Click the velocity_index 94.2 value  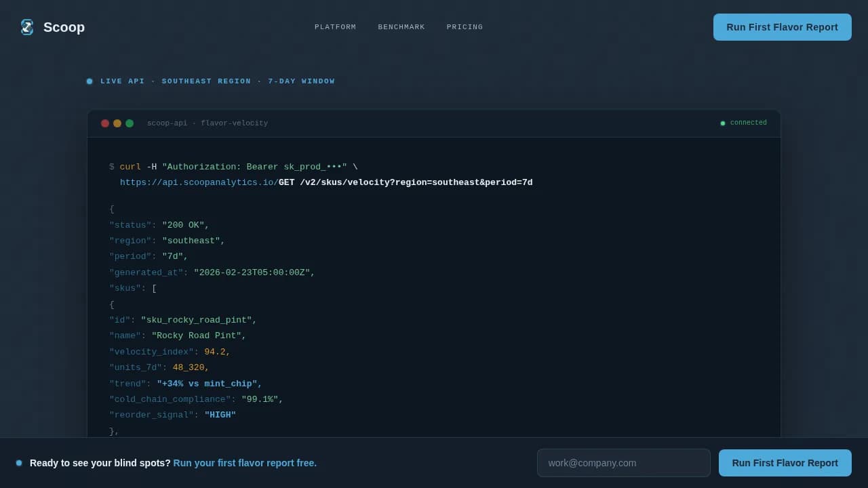pyautogui.click(x=218, y=352)
